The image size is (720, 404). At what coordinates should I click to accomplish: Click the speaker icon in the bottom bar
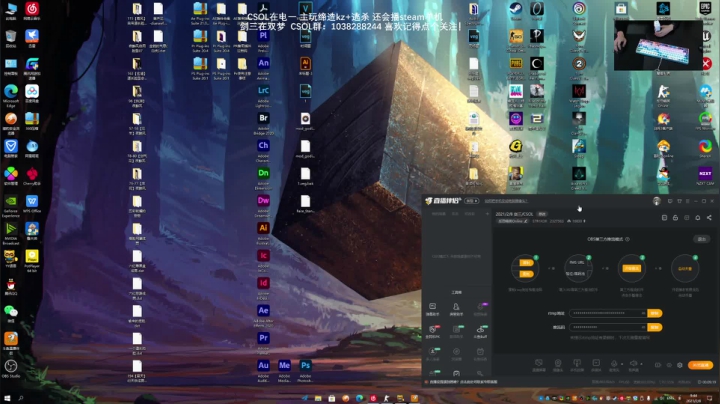pyautogui.click(x=633, y=365)
